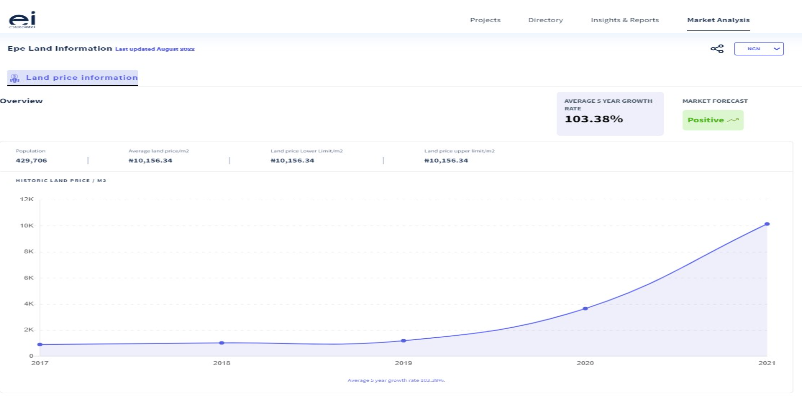The height and width of the screenshot is (403, 802).
Task: Click the land price information tab icon
Action: click(x=16, y=77)
